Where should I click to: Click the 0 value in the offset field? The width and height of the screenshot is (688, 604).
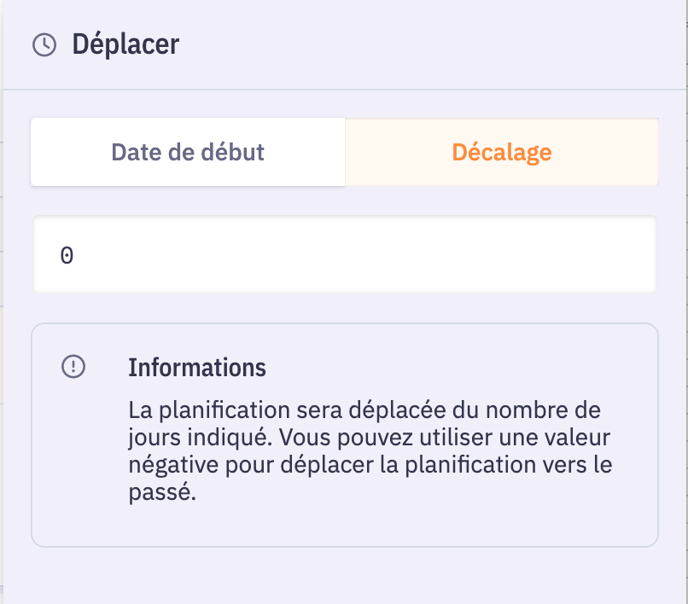pos(67,256)
